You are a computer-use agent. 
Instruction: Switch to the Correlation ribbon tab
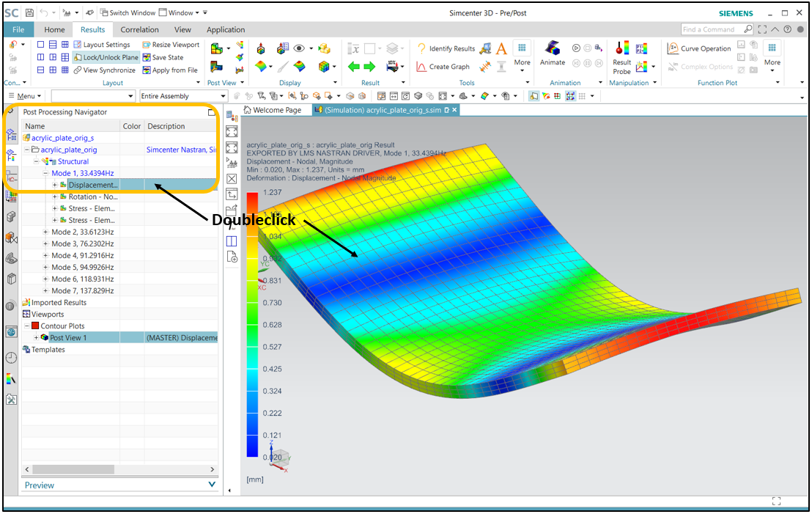click(139, 30)
